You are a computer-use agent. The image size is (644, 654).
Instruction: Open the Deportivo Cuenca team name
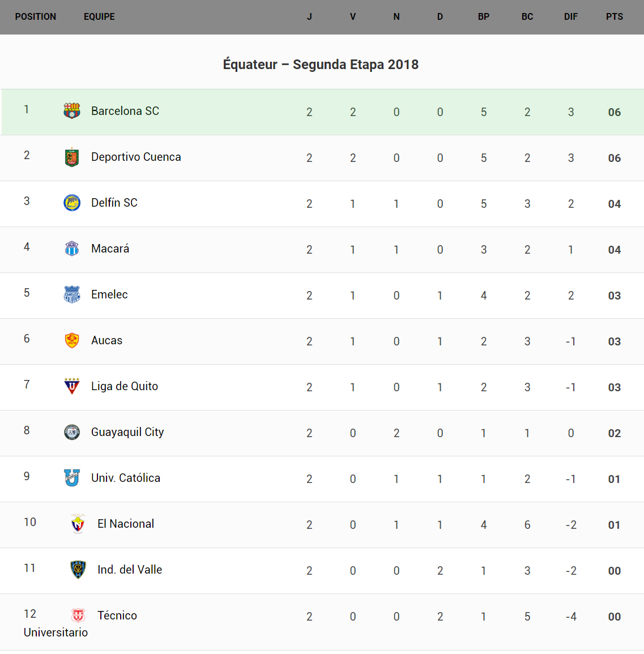point(136,157)
